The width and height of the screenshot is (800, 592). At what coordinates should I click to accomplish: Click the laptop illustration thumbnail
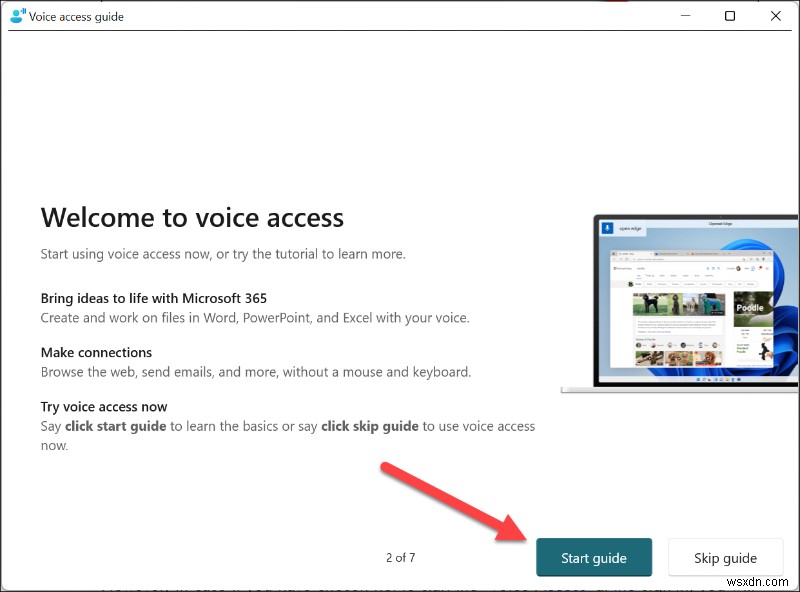click(x=700, y=300)
